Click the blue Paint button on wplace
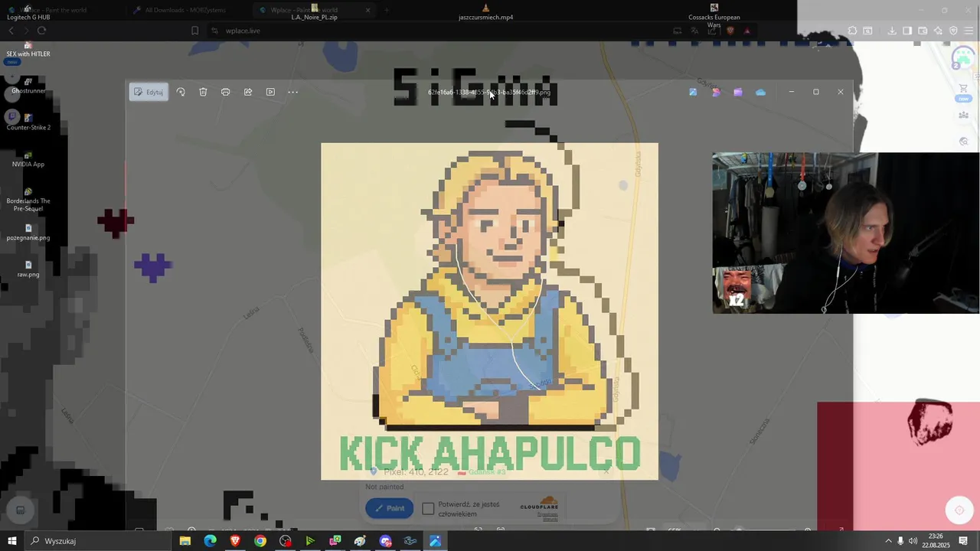Image resolution: width=980 pixels, height=551 pixels. pyautogui.click(x=389, y=508)
